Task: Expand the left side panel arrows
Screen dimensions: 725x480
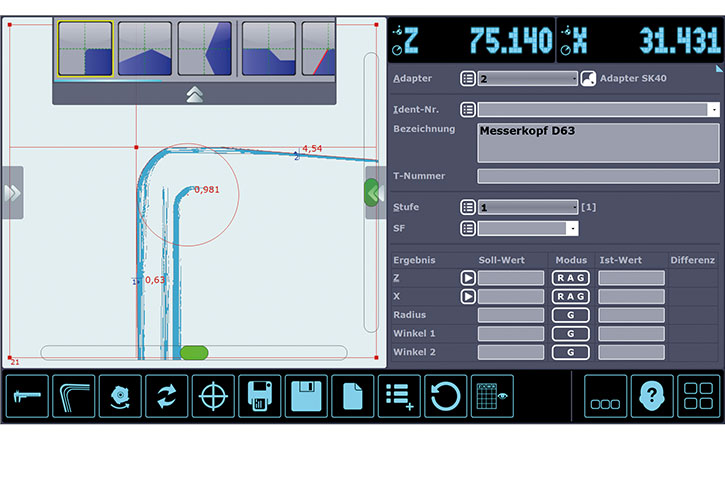Action: pyautogui.click(x=12, y=193)
